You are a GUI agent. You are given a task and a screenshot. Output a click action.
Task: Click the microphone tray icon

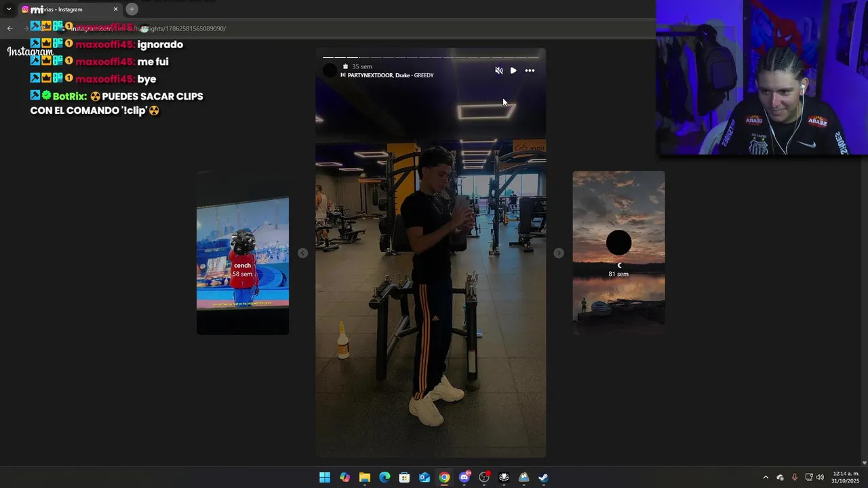795,477
